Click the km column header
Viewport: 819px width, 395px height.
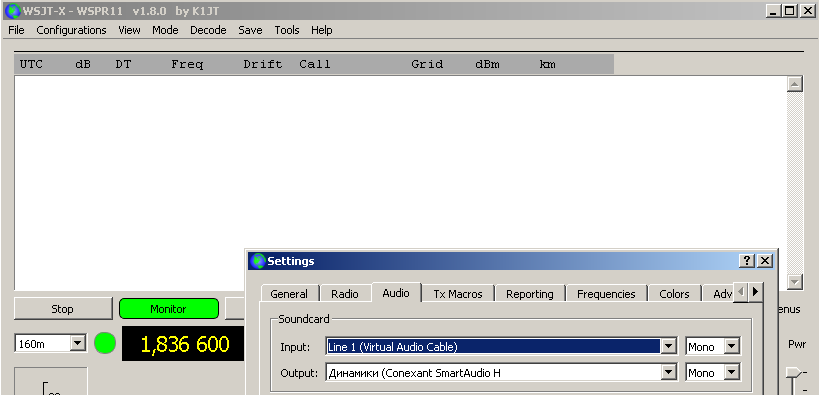click(547, 64)
